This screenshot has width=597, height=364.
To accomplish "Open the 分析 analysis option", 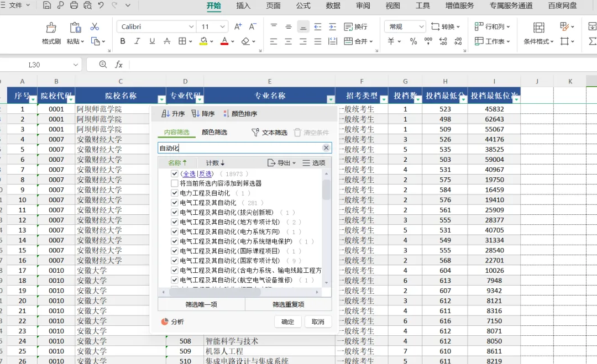I will pos(173,322).
